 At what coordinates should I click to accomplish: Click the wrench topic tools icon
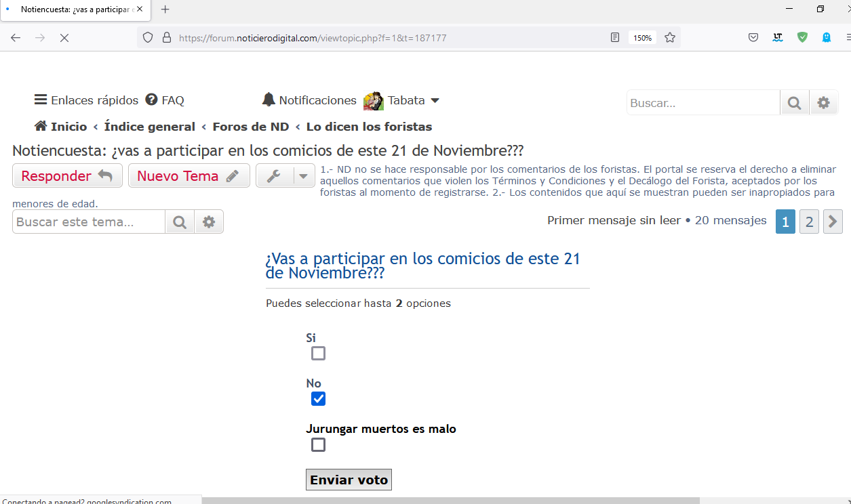tap(274, 176)
